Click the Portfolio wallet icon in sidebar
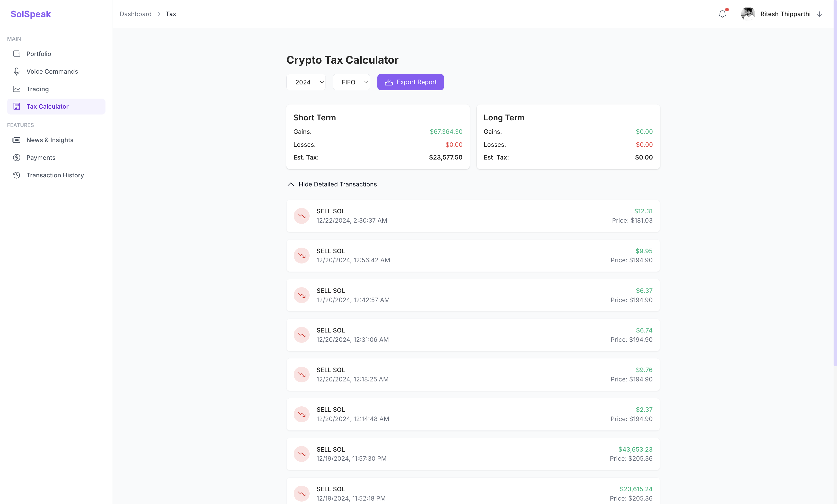The width and height of the screenshot is (837, 504). pyautogui.click(x=17, y=54)
